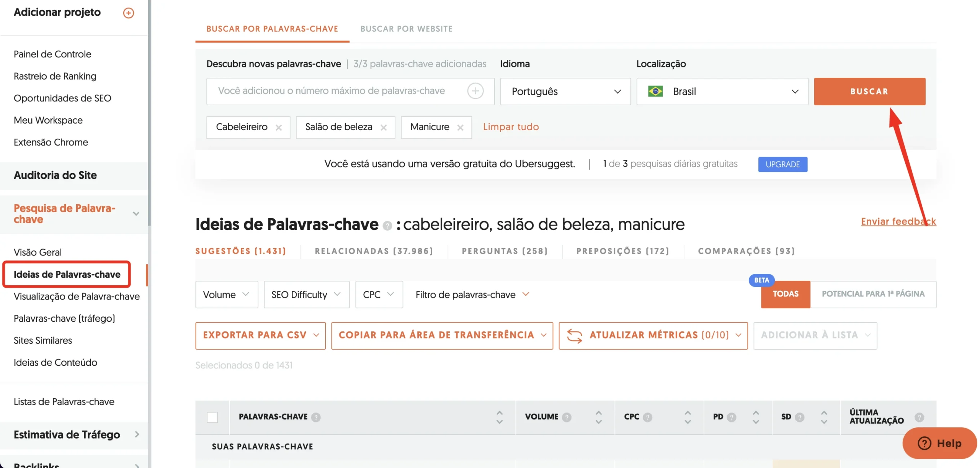Click the plus icon beside Adicionar projeto
The width and height of the screenshot is (980, 468).
point(128,13)
